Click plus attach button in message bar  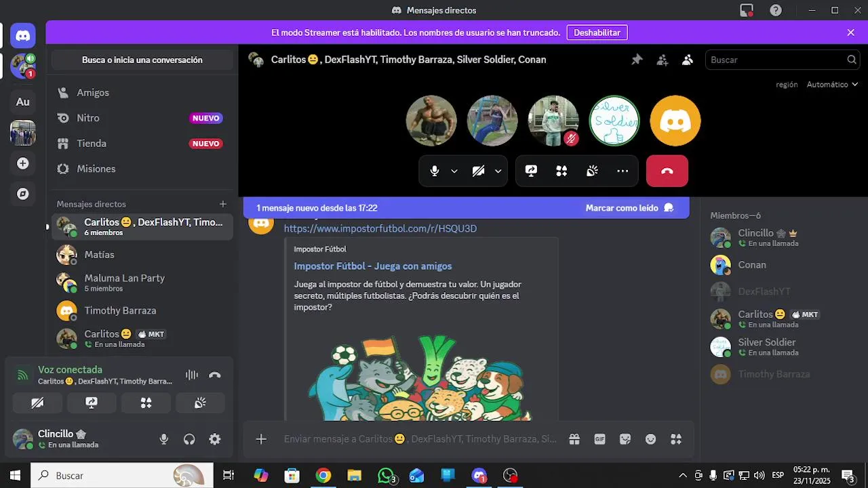pos(261,439)
